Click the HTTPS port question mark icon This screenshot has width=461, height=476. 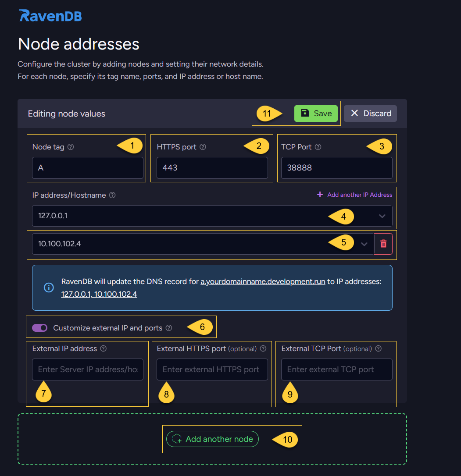pos(203,147)
